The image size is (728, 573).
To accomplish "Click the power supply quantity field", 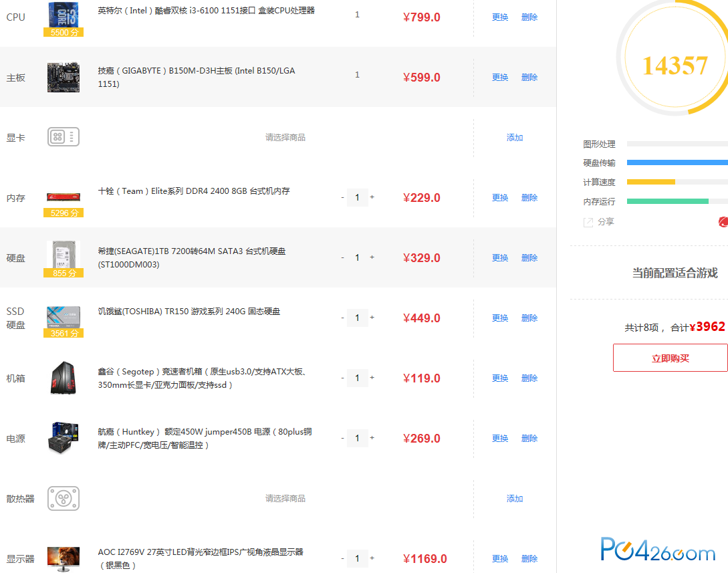I will tap(358, 438).
